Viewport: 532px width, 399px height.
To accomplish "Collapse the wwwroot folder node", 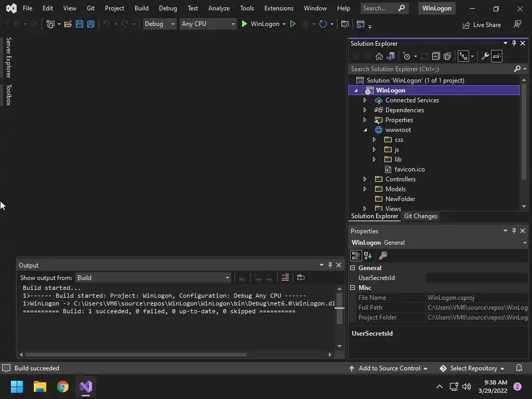I will pos(365,130).
